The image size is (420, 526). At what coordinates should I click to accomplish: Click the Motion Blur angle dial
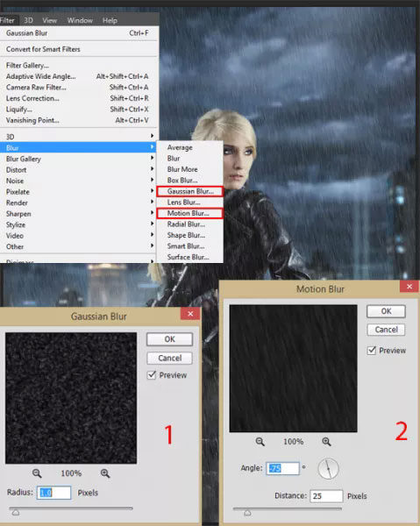coord(328,468)
